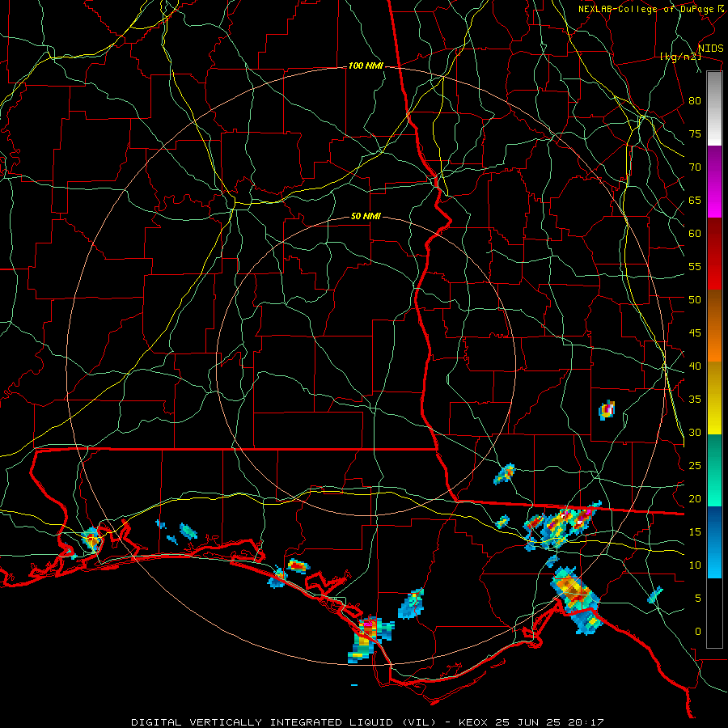The width and height of the screenshot is (728, 728).
Task: Click the "20" scale value on color bar
Action: tap(695, 498)
